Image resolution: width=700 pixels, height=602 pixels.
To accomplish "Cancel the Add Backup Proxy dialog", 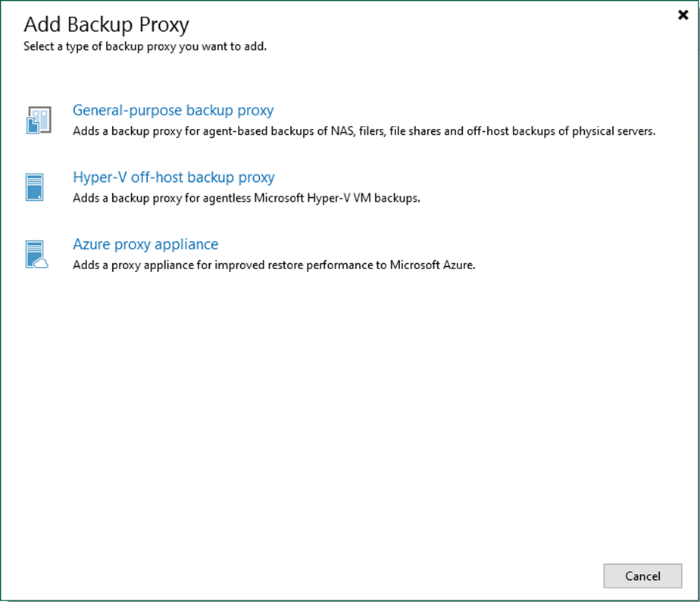I will pos(642,575).
